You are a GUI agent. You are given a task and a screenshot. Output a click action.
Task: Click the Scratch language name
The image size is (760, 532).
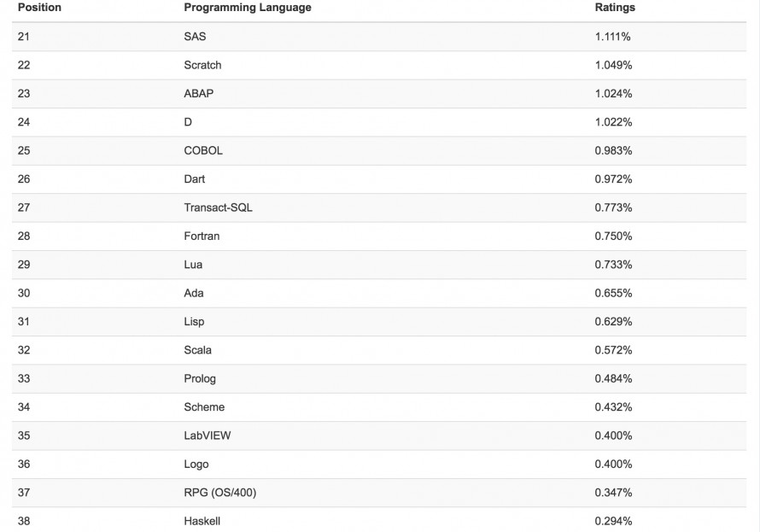click(x=202, y=65)
